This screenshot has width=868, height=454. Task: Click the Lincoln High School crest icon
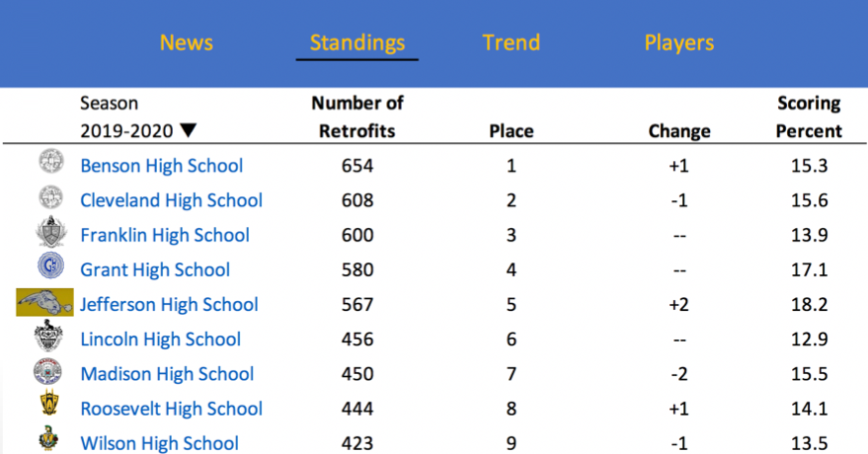pos(48,336)
